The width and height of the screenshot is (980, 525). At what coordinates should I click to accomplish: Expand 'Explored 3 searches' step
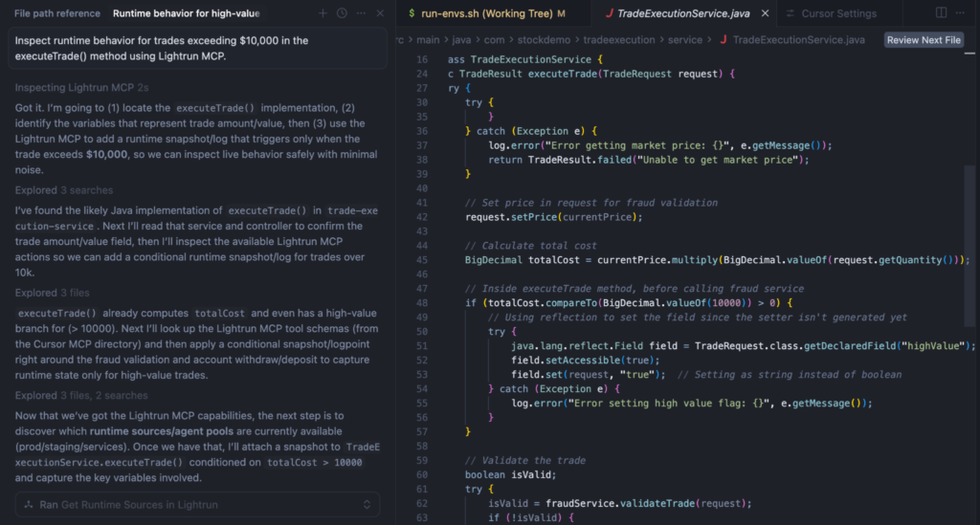tap(64, 189)
